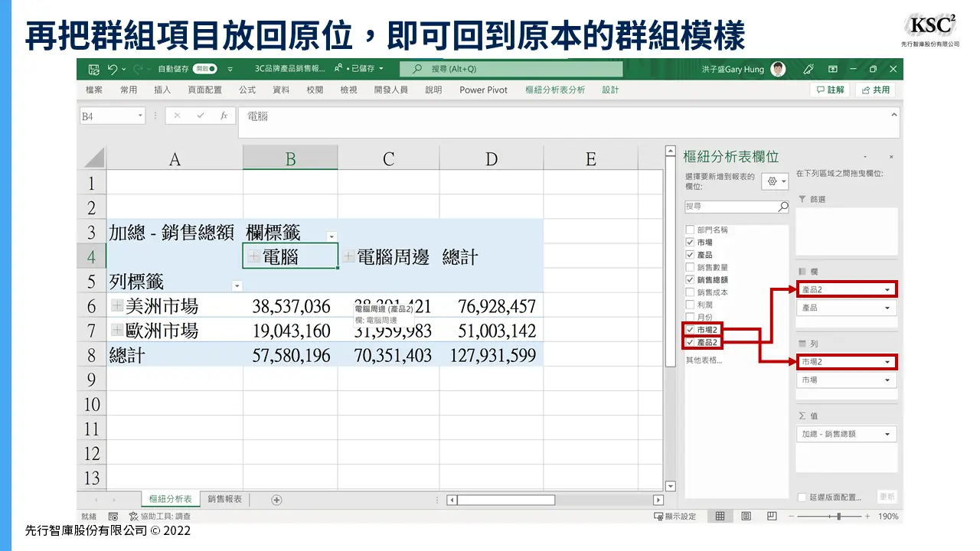Switch to the 銷售報表 sheet tab
Screen dimensions: 980x551
[225, 499]
